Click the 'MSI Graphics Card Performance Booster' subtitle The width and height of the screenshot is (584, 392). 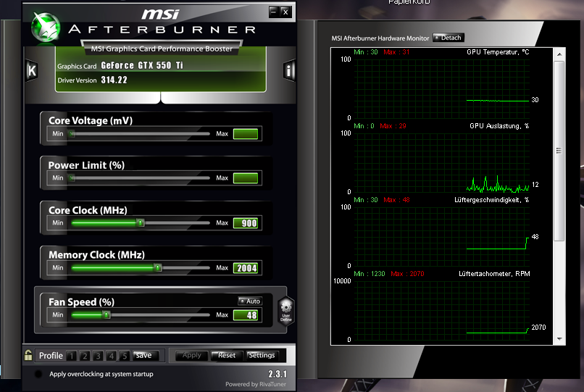pos(162,49)
